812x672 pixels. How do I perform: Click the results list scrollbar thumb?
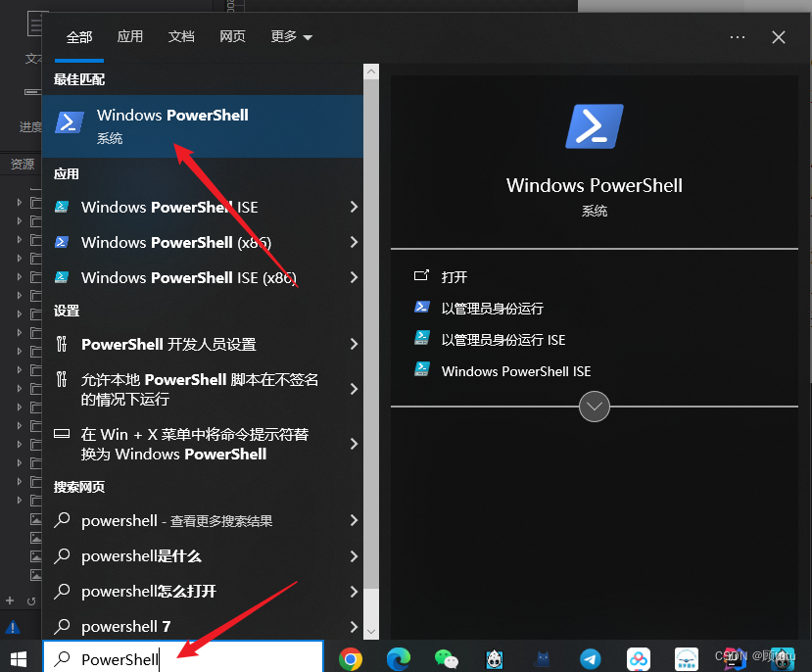point(371,334)
